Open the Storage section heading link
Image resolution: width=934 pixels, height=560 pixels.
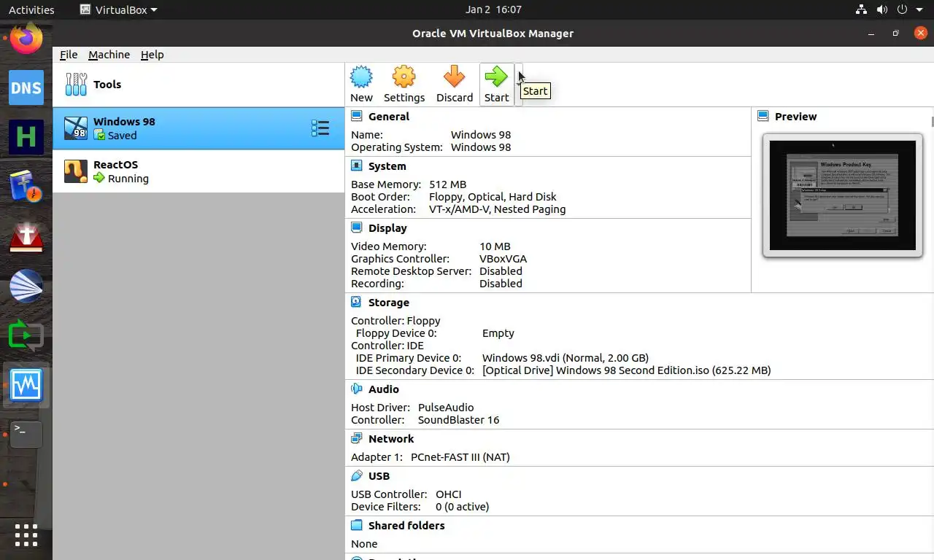point(388,303)
